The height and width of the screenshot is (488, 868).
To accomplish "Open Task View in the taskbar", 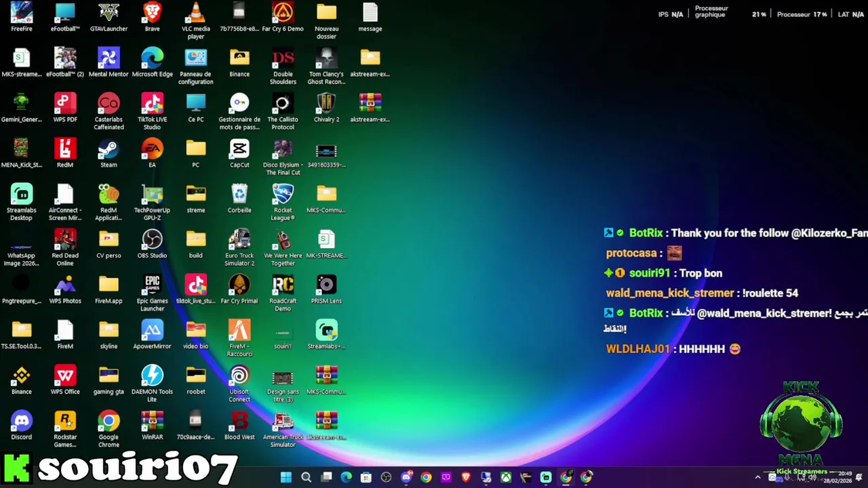I will 326,477.
